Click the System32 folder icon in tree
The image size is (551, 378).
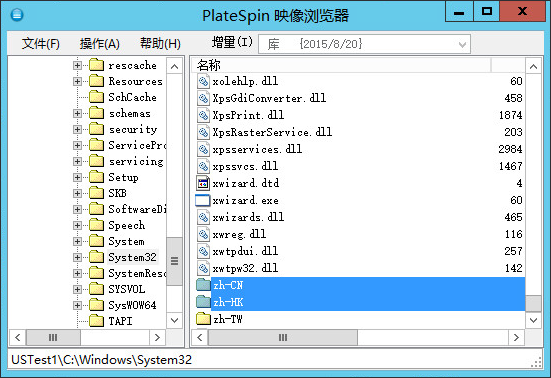pos(97,257)
